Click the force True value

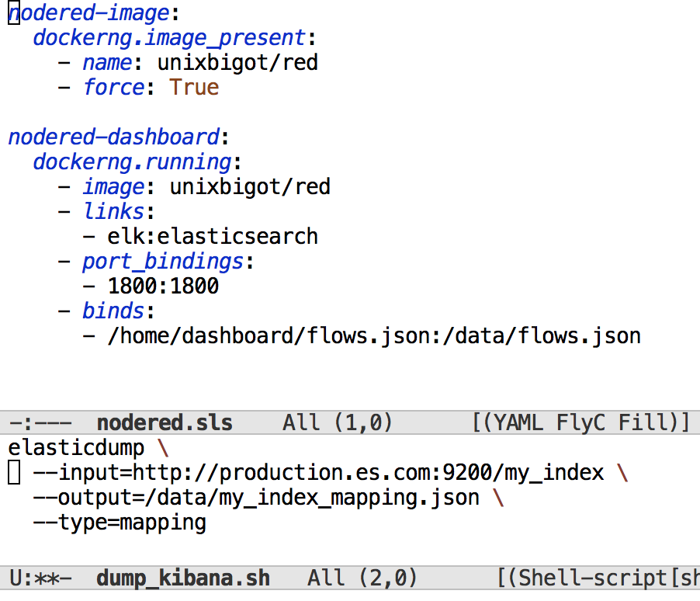click(x=194, y=88)
